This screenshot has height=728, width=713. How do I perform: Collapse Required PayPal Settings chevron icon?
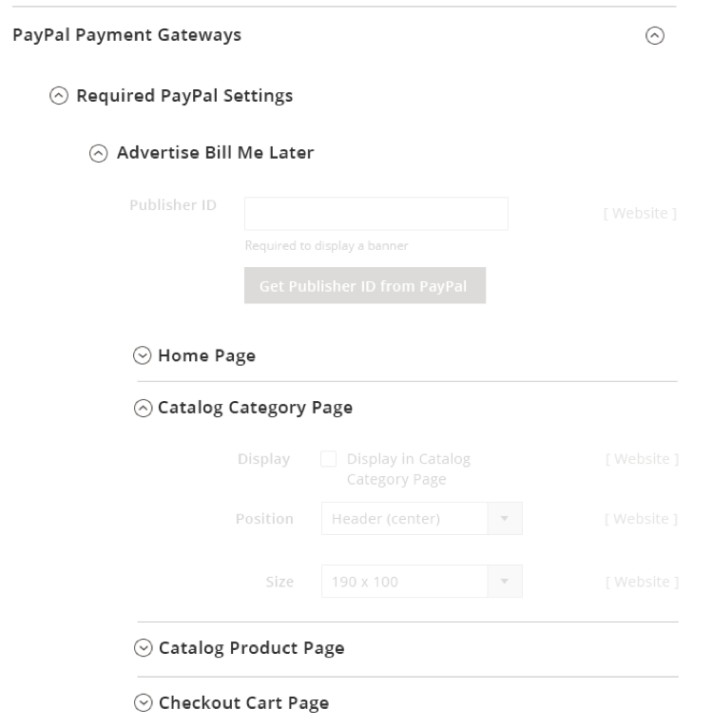pos(60,96)
